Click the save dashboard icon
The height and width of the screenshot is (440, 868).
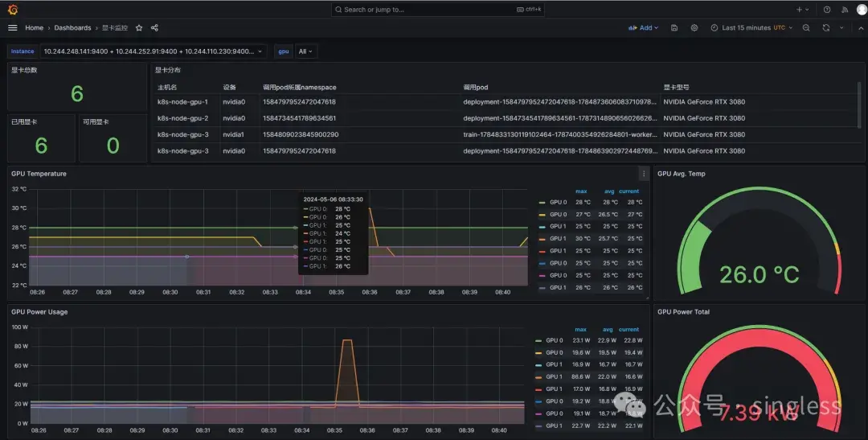tap(674, 27)
